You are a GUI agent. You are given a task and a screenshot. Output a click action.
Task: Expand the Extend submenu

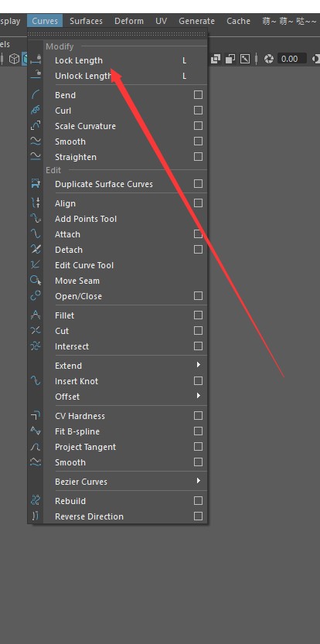coord(199,365)
